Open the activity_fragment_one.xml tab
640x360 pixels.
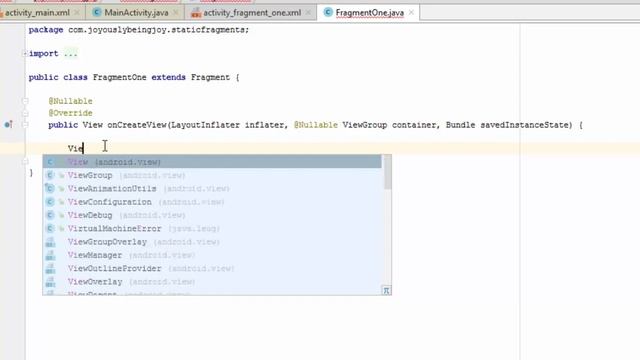(x=252, y=13)
